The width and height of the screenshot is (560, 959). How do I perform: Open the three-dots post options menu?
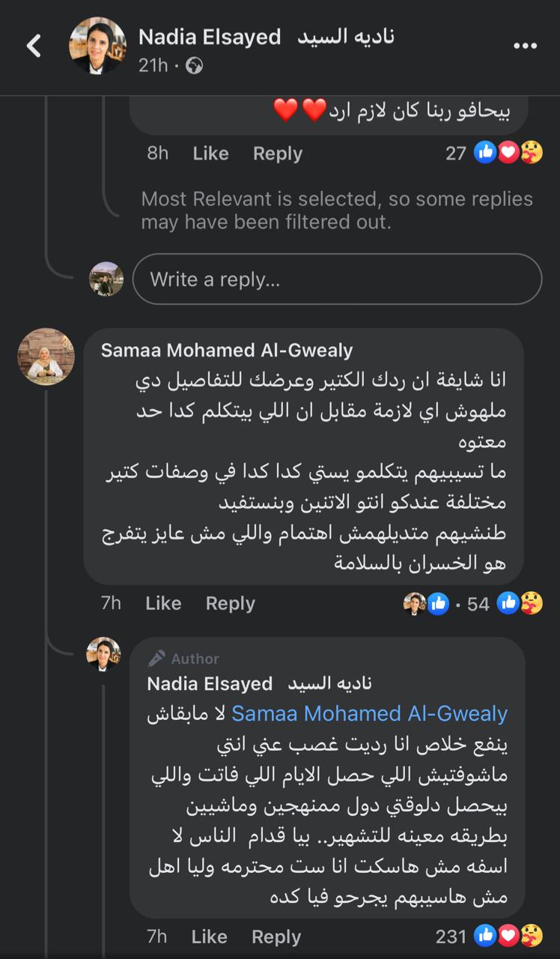point(525,46)
